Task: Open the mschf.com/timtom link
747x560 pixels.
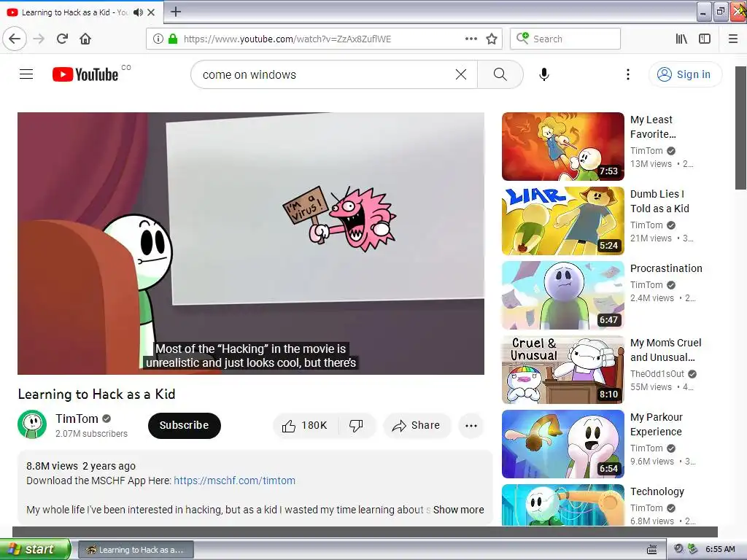Action: click(x=234, y=481)
